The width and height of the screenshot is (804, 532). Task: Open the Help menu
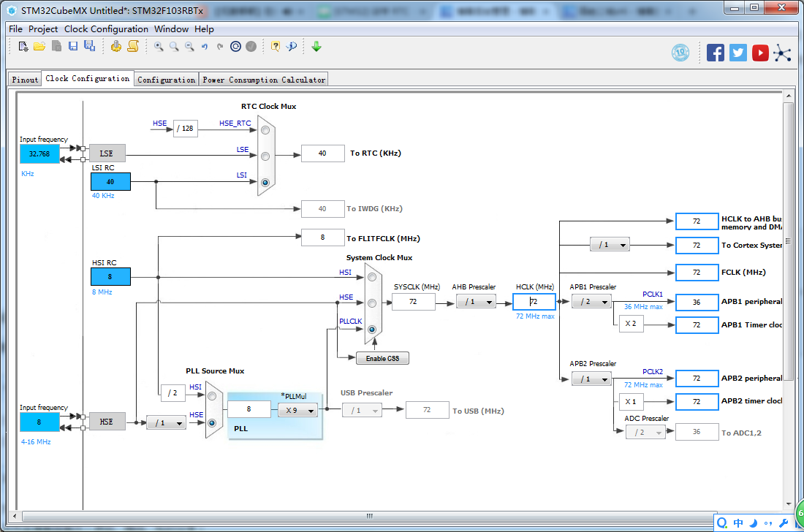pos(204,28)
